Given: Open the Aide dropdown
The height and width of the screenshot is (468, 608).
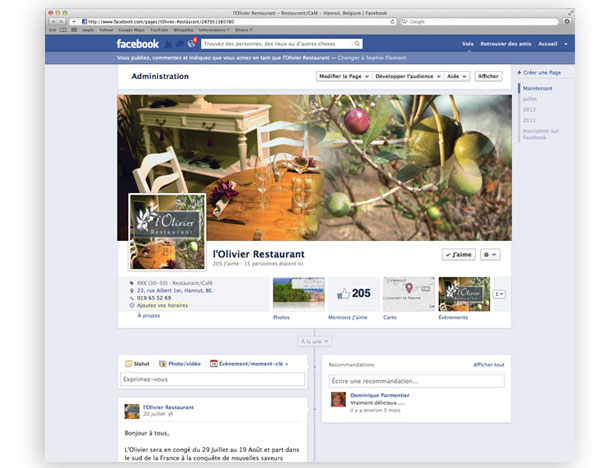Looking at the screenshot, I should click(457, 76).
